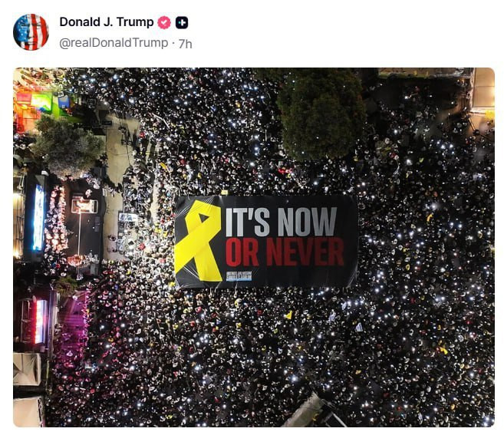
Task: Click the blue illuminated screen in photo
Action: (38, 218)
